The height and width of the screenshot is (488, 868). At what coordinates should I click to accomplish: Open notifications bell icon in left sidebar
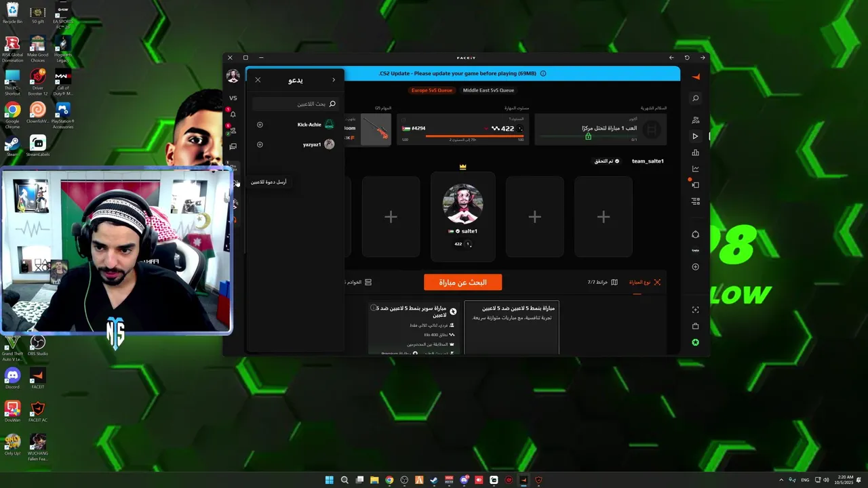click(233, 113)
